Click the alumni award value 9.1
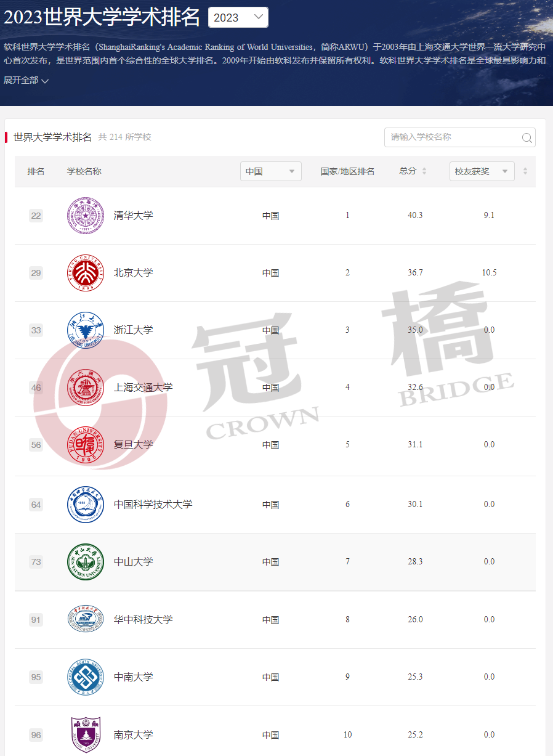The height and width of the screenshot is (756, 553). click(x=489, y=216)
